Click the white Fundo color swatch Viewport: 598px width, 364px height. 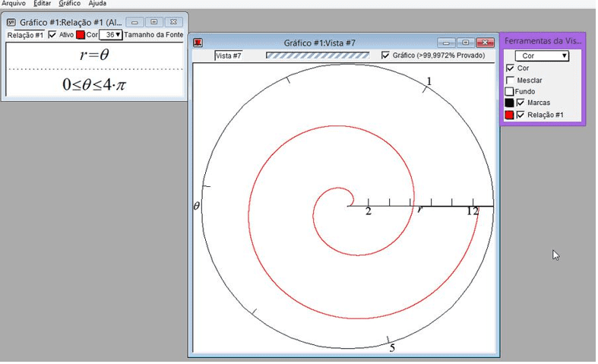[509, 92]
